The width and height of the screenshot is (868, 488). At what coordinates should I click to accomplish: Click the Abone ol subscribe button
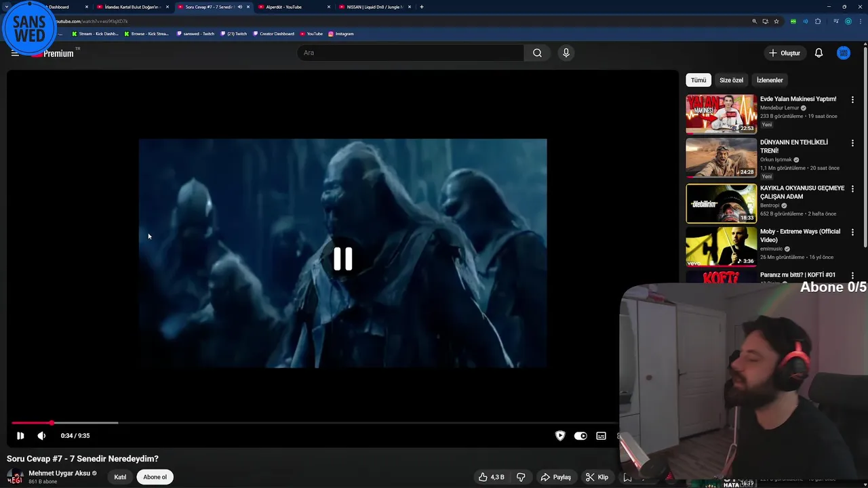[155, 477]
